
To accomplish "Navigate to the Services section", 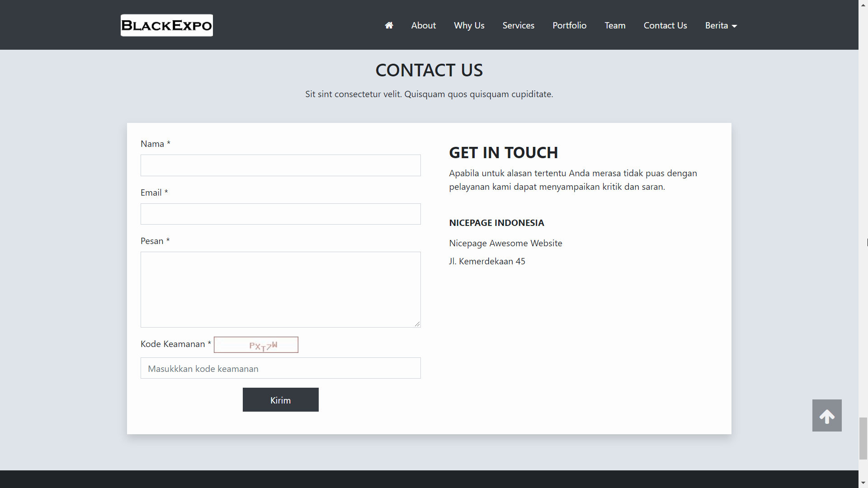I will click(x=518, y=25).
